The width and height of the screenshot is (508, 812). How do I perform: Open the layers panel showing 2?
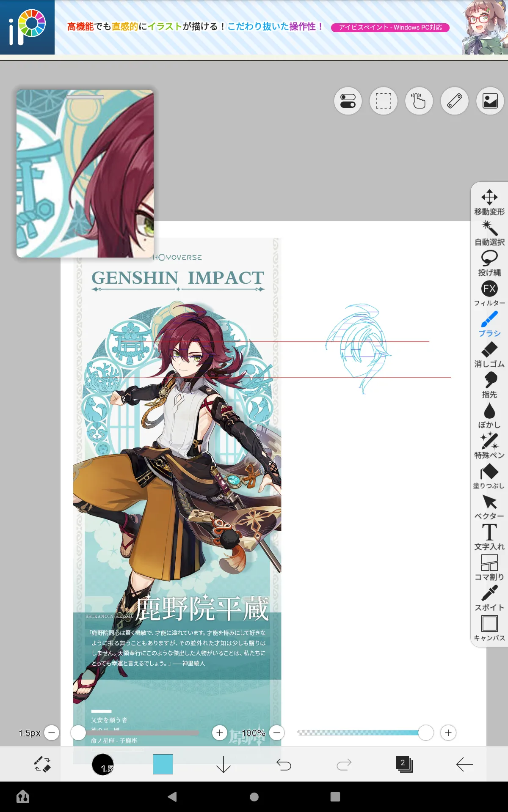404,764
